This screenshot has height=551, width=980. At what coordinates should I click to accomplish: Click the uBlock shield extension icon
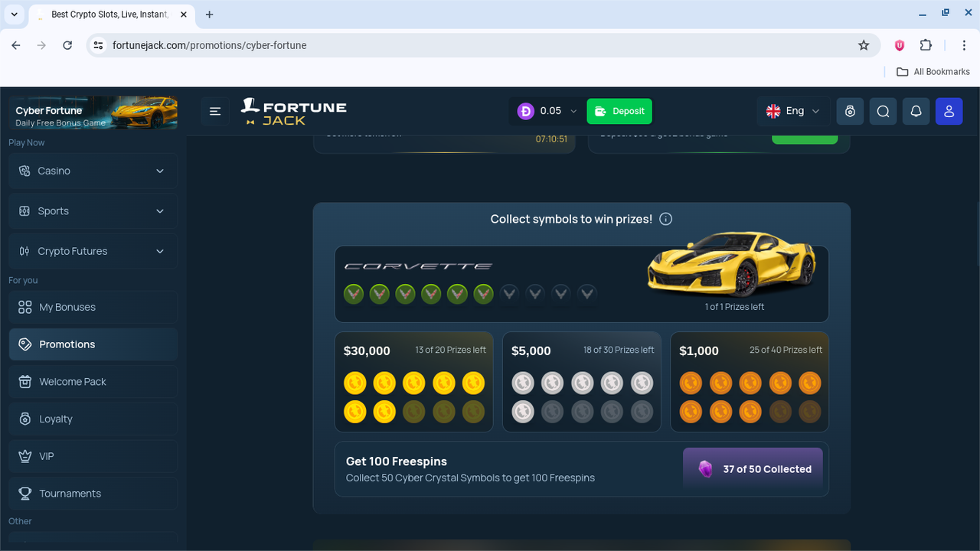(900, 45)
